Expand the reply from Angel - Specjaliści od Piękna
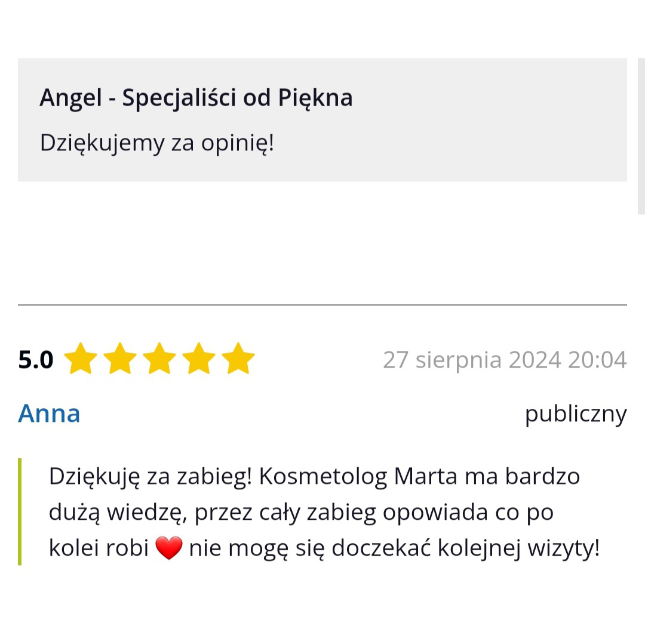 point(196,97)
